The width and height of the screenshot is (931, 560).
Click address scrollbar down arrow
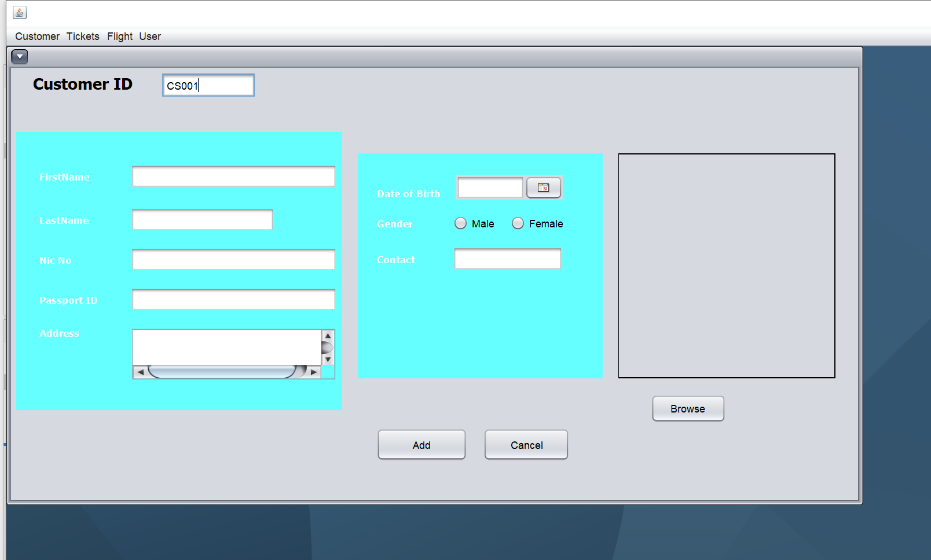pyautogui.click(x=328, y=359)
